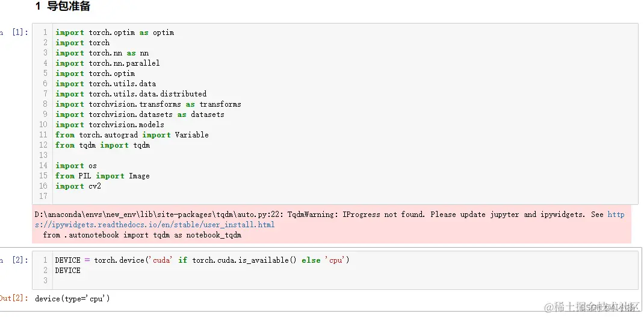Select the In [1] cell prompt

tap(15, 33)
